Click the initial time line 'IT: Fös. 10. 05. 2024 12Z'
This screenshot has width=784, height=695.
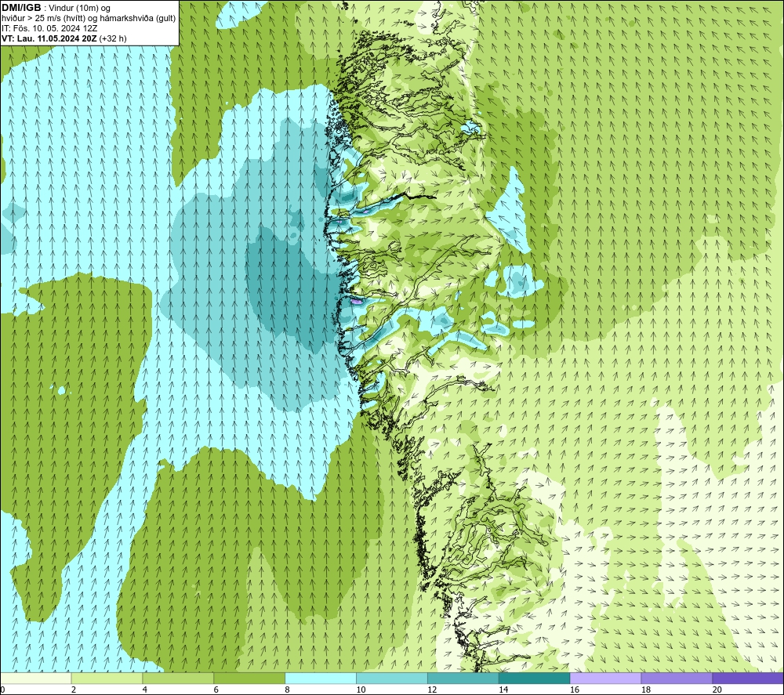(x=49, y=28)
